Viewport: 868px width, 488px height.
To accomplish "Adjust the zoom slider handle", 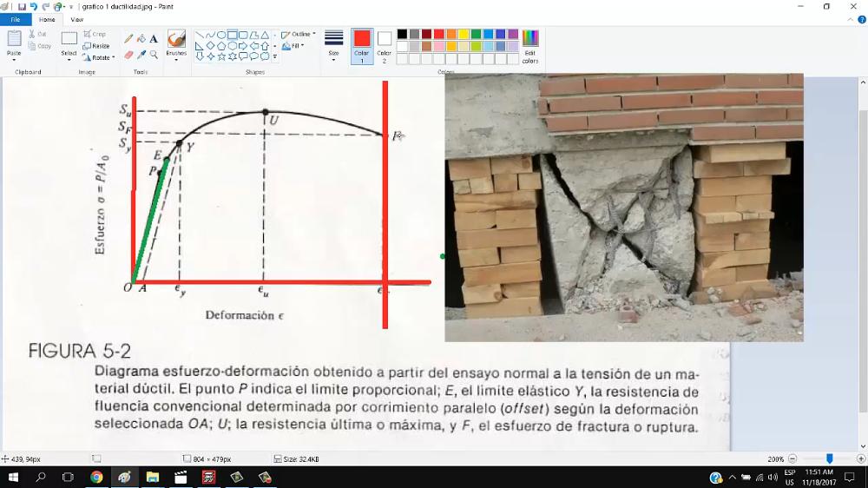I will coord(829,458).
